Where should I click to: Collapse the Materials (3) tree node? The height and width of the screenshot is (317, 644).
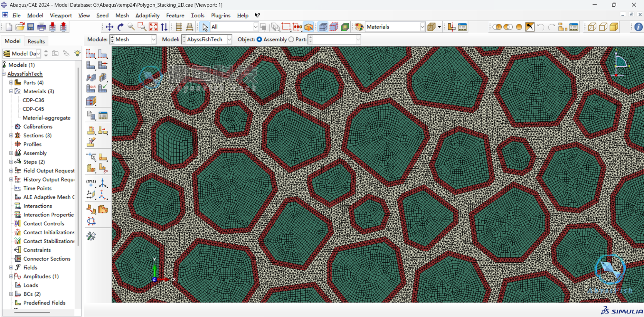11,91
